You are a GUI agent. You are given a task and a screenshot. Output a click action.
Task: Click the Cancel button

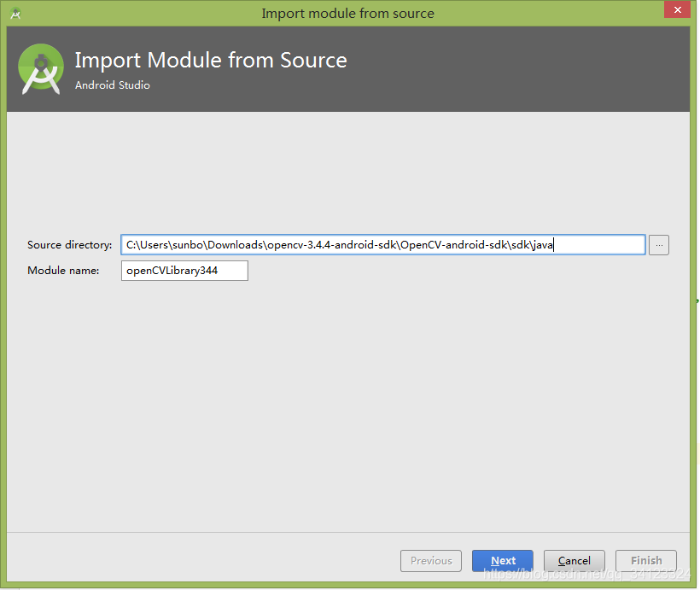(575, 560)
